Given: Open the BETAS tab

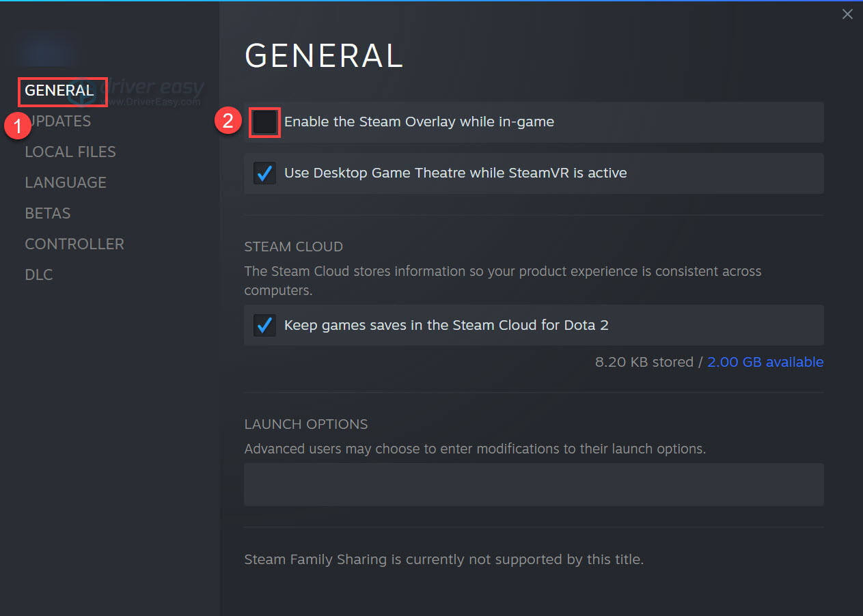Looking at the screenshot, I should 48,213.
